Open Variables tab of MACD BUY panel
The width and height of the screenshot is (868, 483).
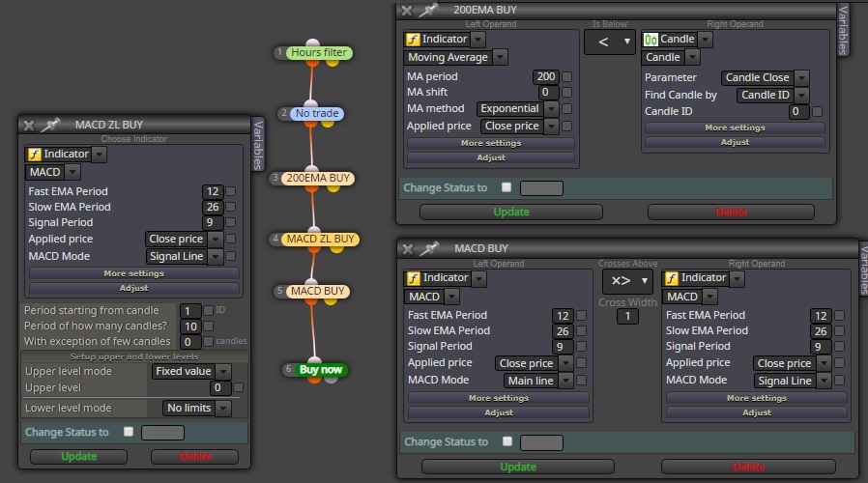click(x=862, y=269)
